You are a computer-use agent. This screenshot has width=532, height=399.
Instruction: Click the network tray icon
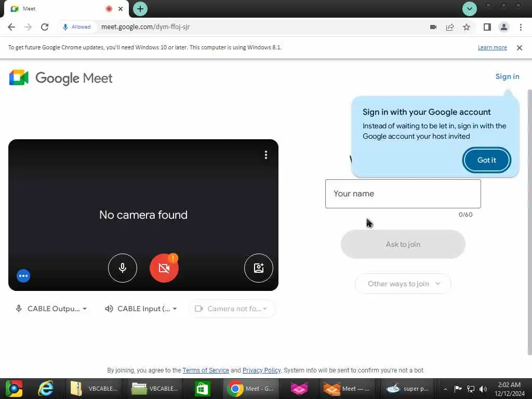pos(471,389)
